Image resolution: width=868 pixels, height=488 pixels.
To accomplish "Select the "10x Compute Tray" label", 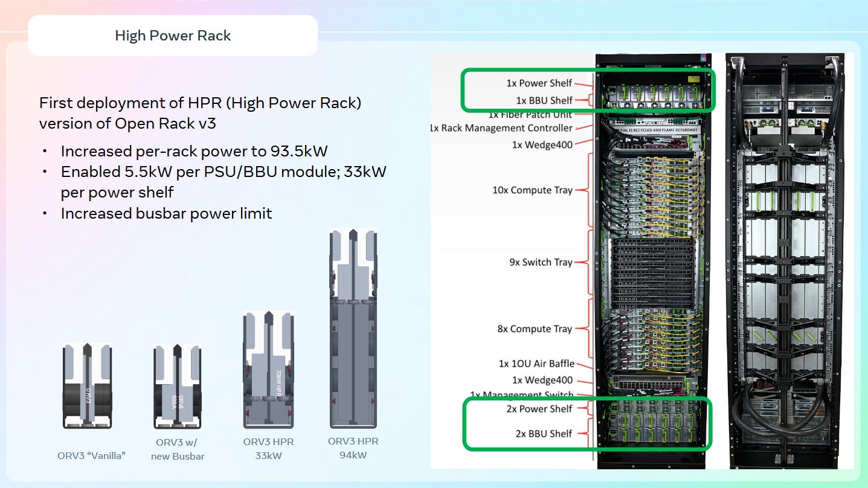I will (532, 190).
